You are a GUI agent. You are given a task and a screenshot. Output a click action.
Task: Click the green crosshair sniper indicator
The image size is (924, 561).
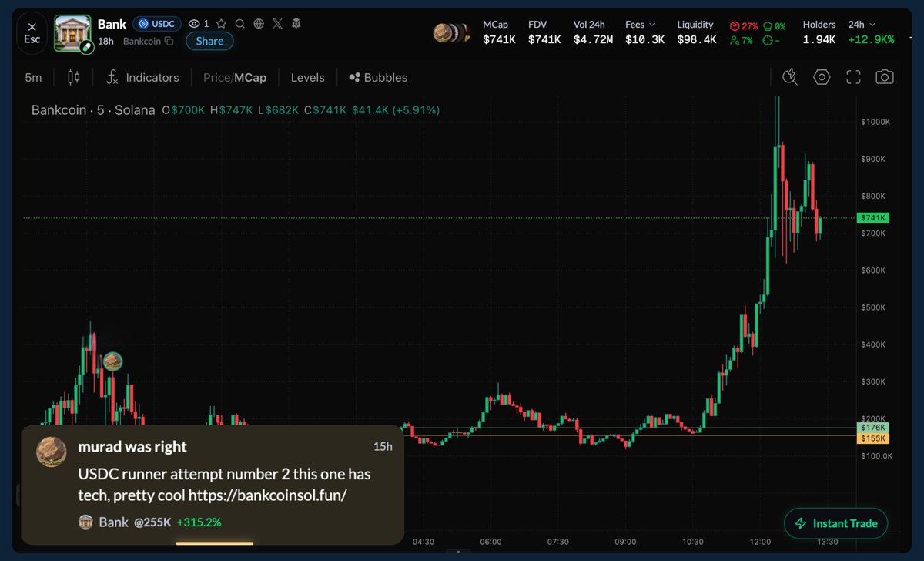point(772,40)
